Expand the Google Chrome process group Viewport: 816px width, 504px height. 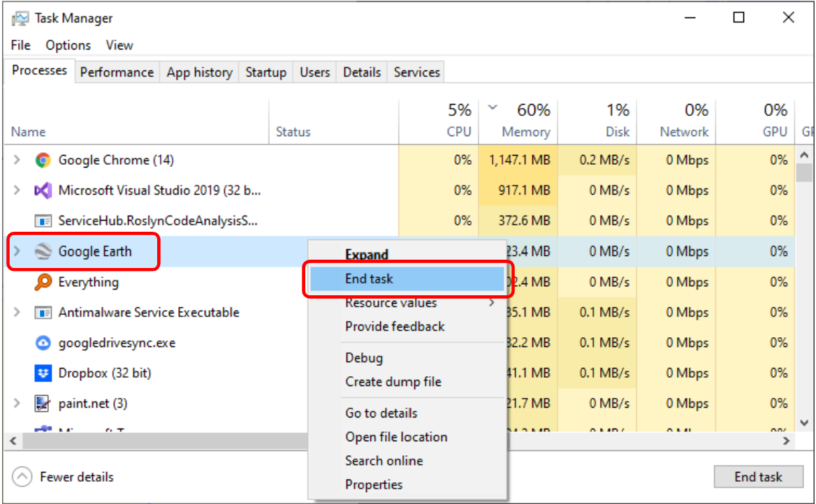tap(17, 160)
